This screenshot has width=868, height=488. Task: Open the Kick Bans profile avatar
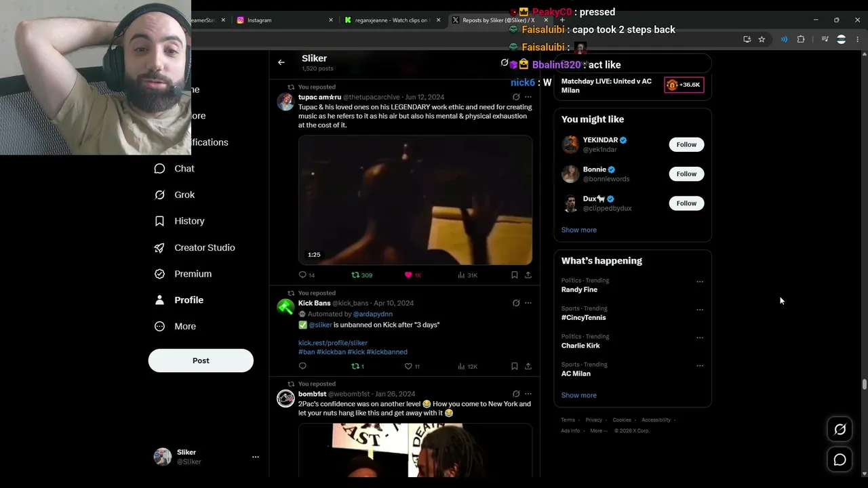click(286, 308)
